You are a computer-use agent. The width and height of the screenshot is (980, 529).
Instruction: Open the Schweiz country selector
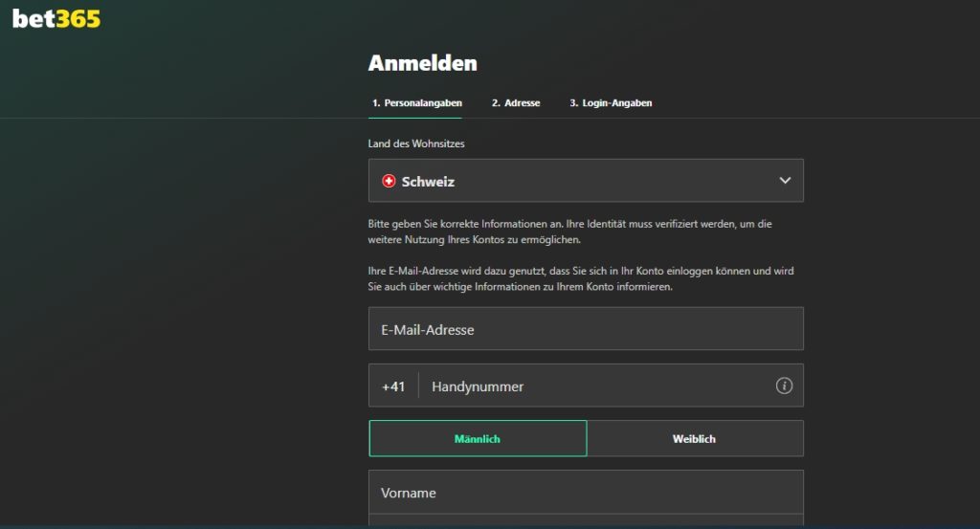click(x=586, y=181)
